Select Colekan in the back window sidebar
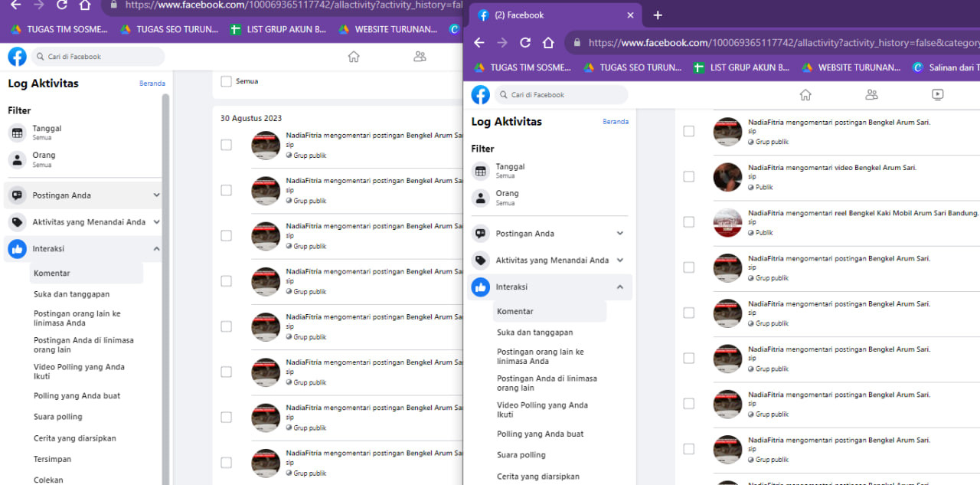The width and height of the screenshot is (980, 485). 48,480
